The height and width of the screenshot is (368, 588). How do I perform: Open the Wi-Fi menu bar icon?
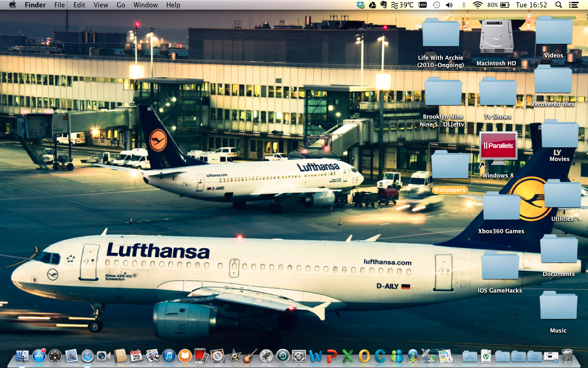tap(478, 5)
